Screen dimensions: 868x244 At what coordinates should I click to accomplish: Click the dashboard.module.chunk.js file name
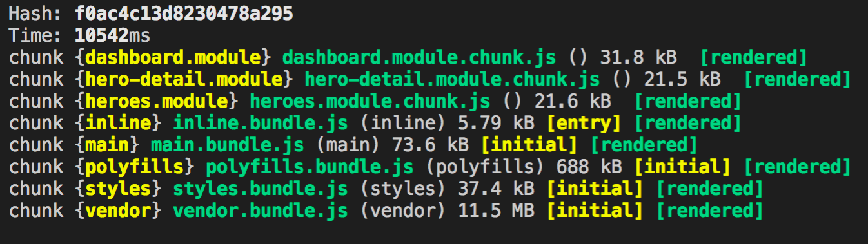[419, 57]
